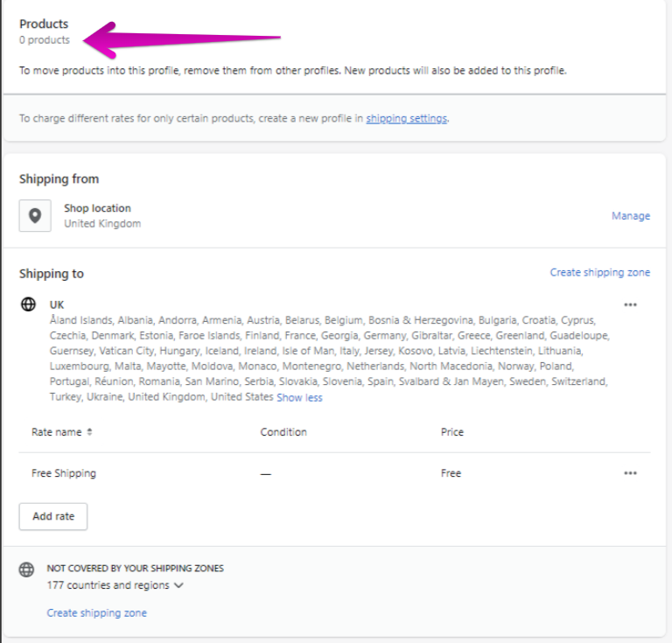Click the Condition column header
The height and width of the screenshot is (643, 672).
tap(283, 432)
